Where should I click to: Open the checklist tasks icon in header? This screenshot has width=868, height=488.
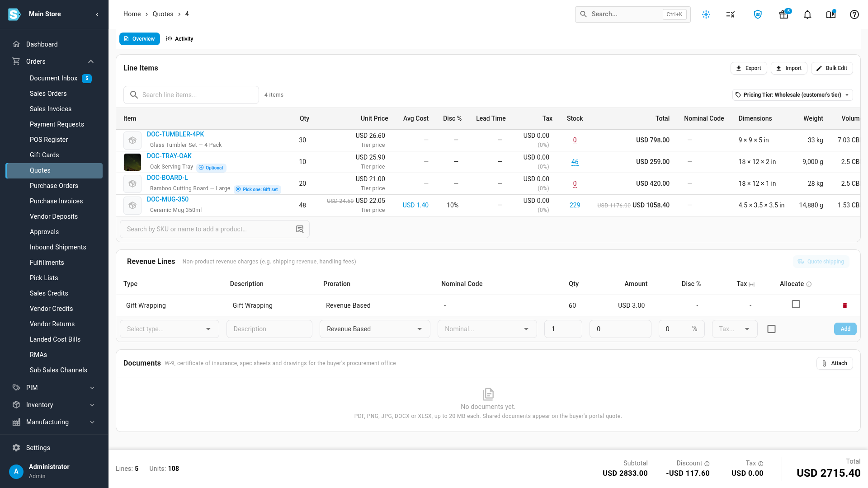click(731, 14)
